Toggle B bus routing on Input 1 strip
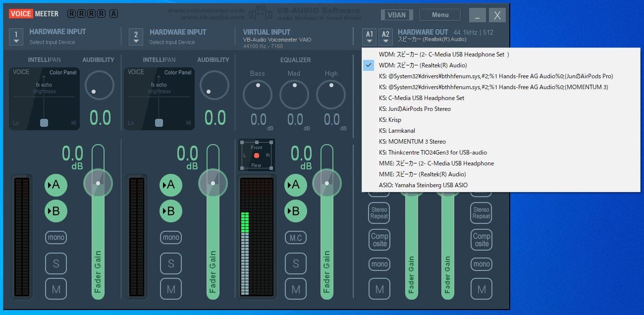644x315 pixels. coord(56,211)
